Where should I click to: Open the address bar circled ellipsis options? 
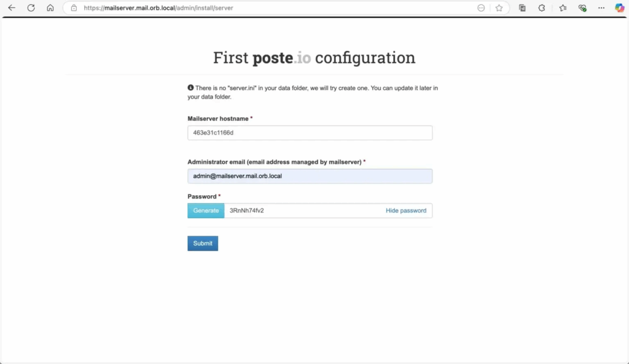(x=481, y=8)
